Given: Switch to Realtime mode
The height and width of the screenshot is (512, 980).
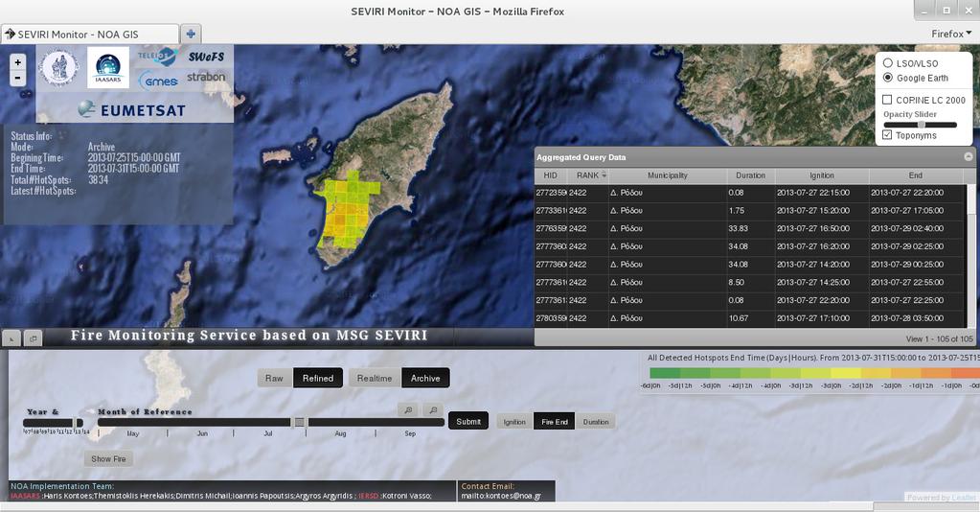Looking at the screenshot, I should pos(375,378).
